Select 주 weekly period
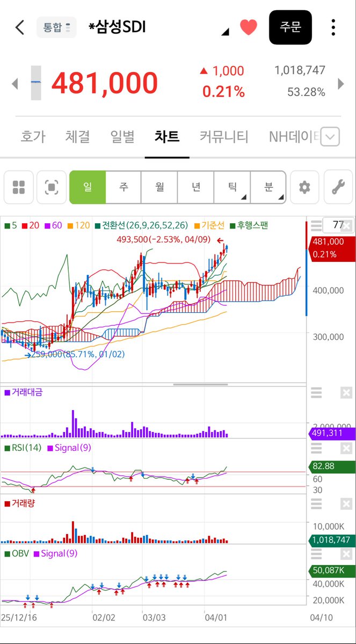 tap(123, 187)
